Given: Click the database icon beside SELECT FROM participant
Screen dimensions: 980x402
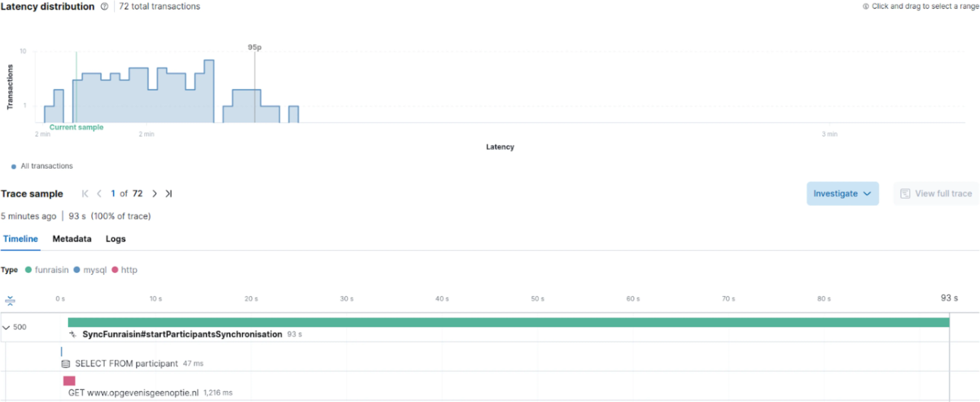Looking at the screenshot, I should click(x=65, y=364).
